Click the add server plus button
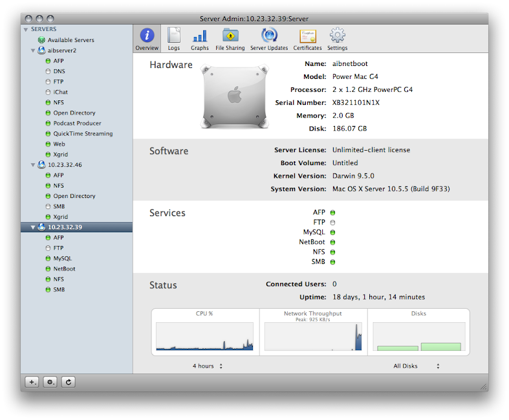 click(x=32, y=382)
